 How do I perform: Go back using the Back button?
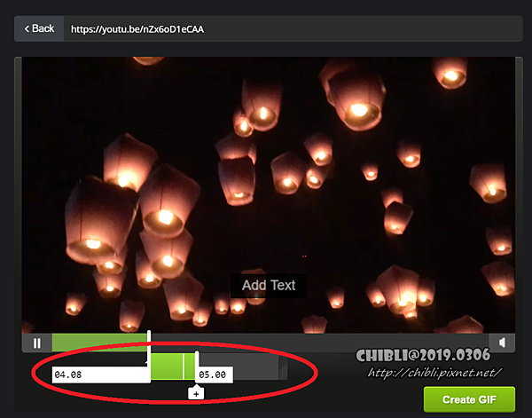click(39, 29)
